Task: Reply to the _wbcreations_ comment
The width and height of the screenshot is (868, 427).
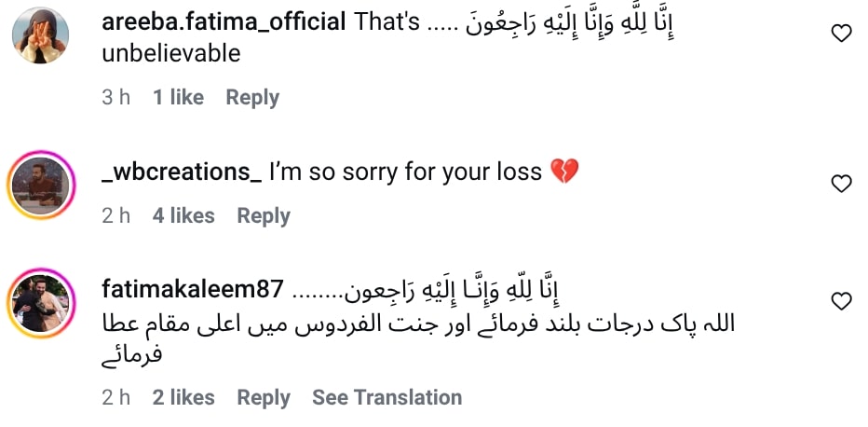Action: [x=264, y=216]
